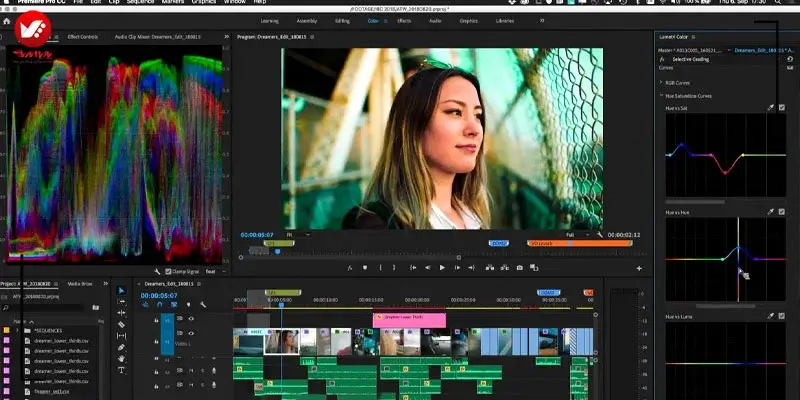Open the Master clip dropdown arrow
This screenshot has width=800, height=400.
[729, 50]
